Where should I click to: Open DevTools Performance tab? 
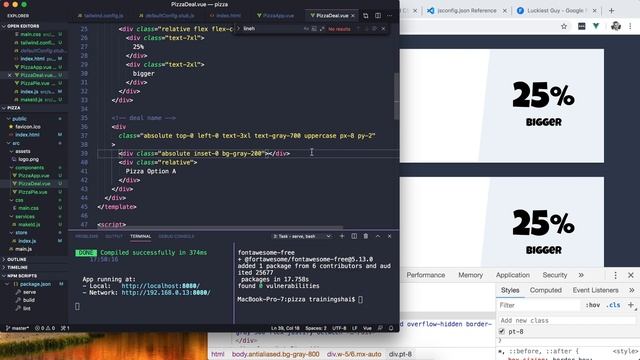pyautogui.click(x=426, y=275)
